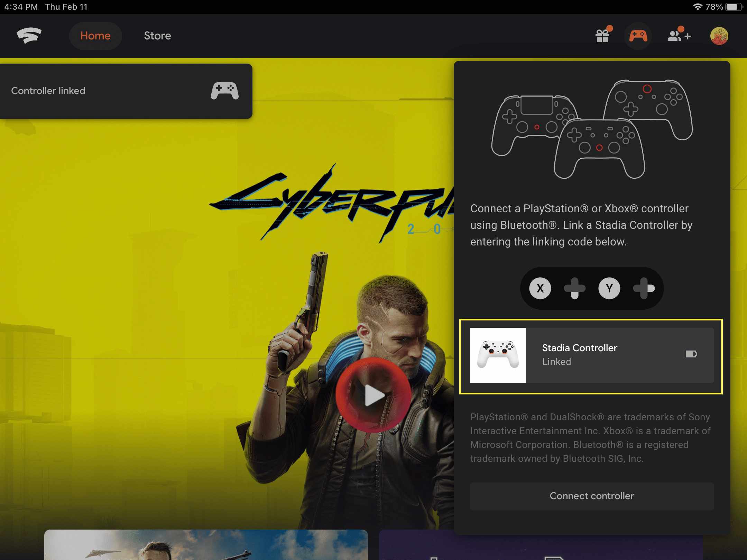Screen dimensions: 747x560
Task: Click the Cyberpunk logo on the banner
Action: (332, 204)
